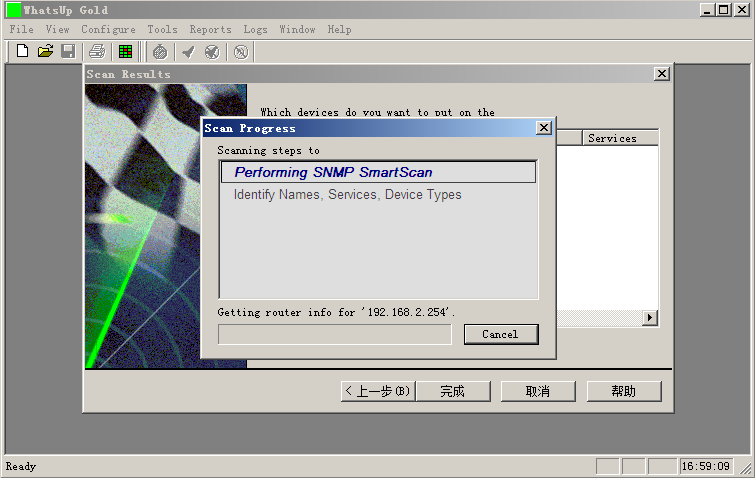Click the Services column header

(620, 138)
